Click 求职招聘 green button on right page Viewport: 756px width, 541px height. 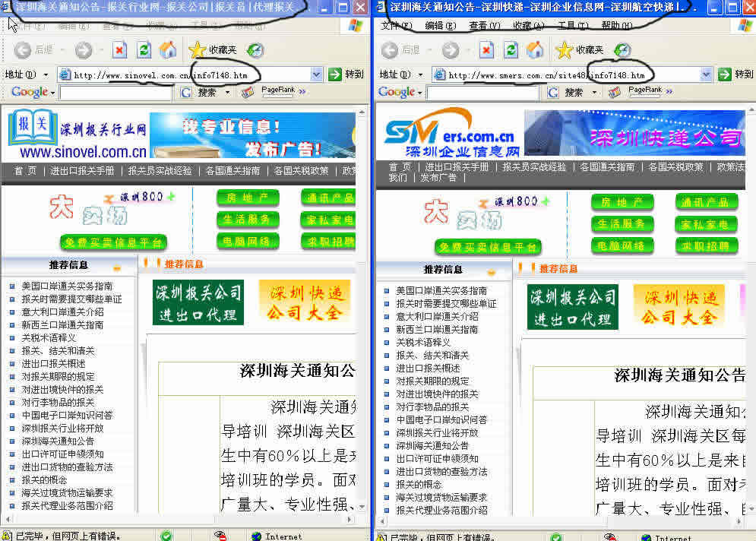(707, 246)
